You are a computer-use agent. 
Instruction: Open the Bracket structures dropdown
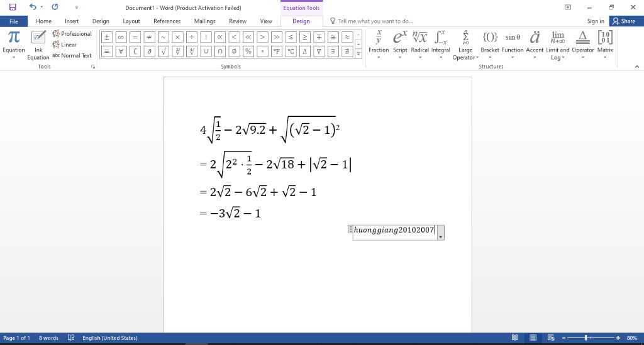[x=489, y=45]
